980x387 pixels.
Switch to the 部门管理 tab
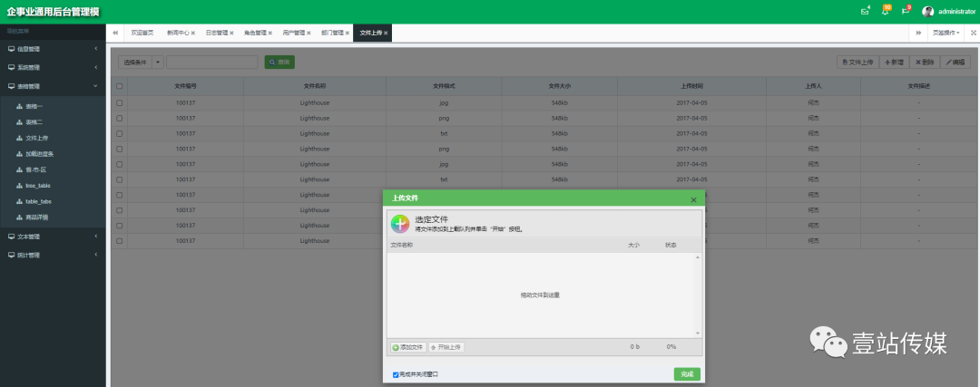point(332,33)
